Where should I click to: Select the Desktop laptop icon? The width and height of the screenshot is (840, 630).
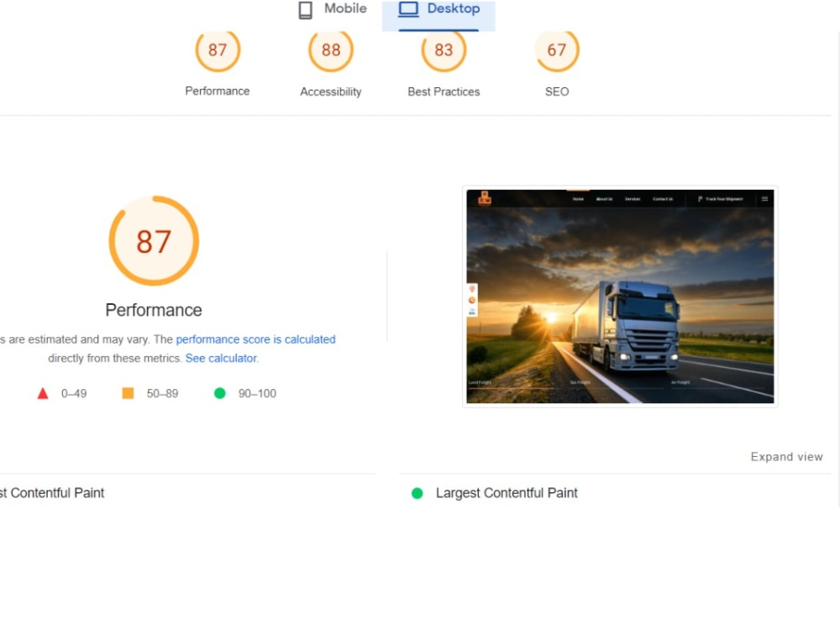[x=407, y=8]
